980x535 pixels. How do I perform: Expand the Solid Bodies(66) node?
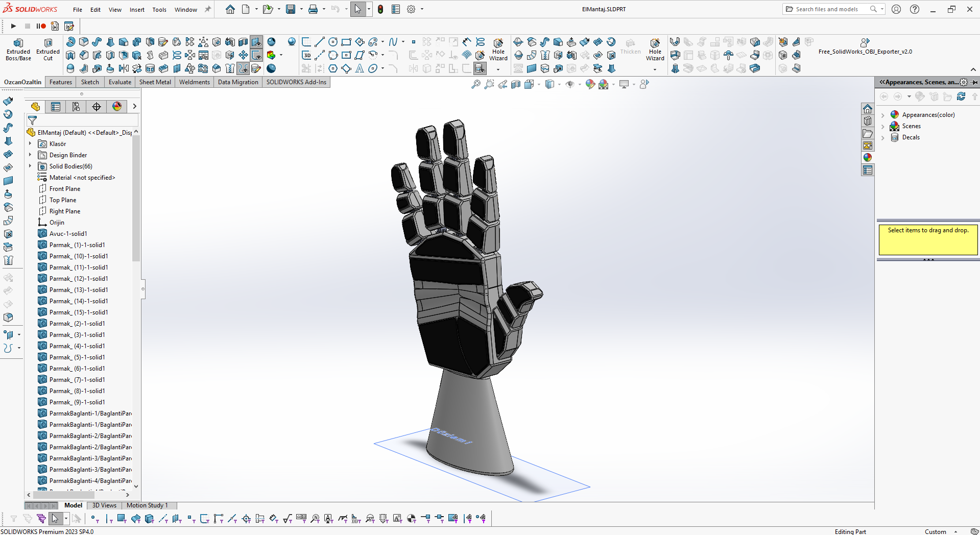pos(30,166)
